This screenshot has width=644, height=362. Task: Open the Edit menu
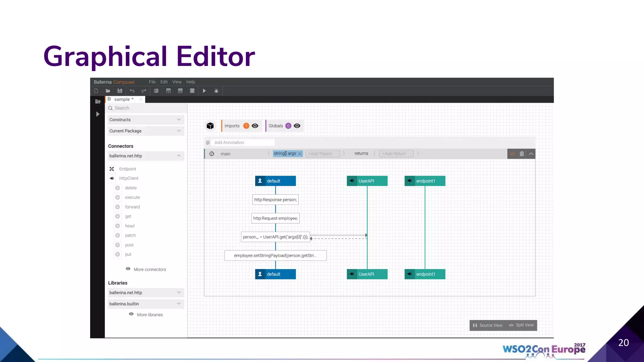pyautogui.click(x=164, y=82)
